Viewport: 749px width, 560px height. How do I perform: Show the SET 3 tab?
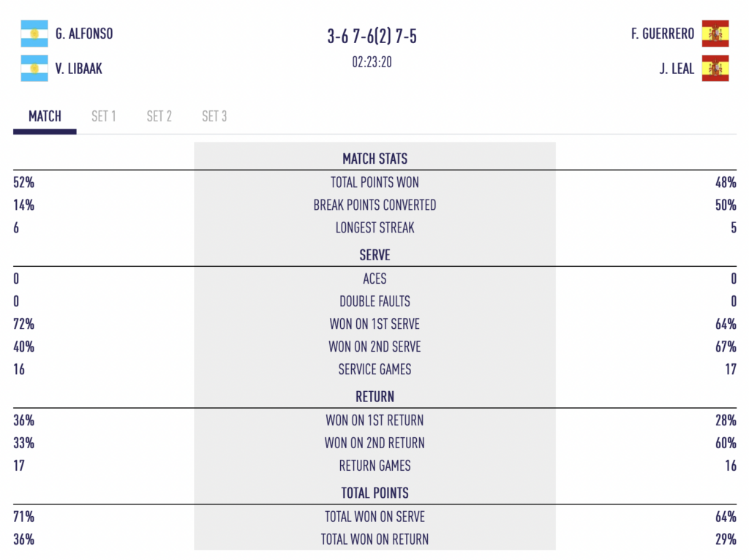[x=214, y=116]
